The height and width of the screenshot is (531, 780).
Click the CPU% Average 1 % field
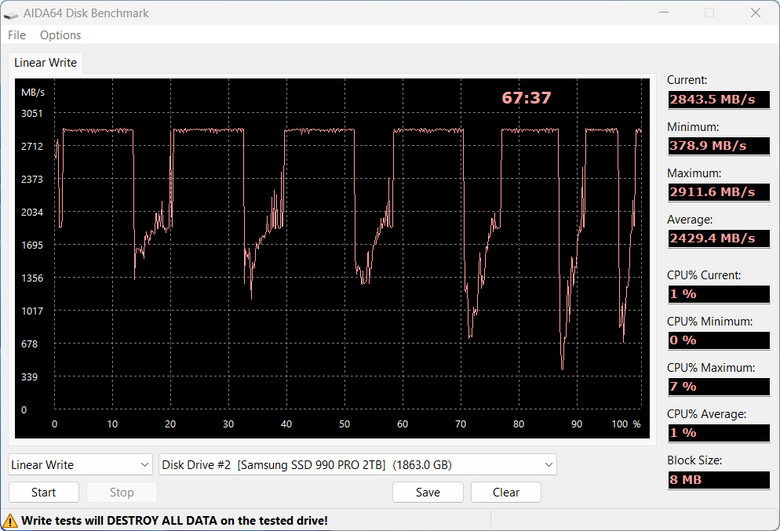pyautogui.click(x=719, y=432)
